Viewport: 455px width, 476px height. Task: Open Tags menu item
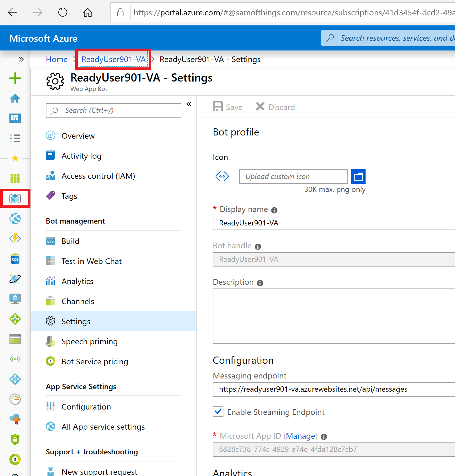114,196
